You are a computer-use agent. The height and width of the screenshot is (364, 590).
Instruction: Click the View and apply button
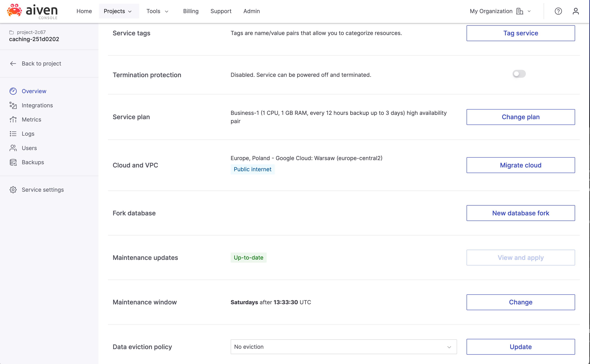coord(521,258)
